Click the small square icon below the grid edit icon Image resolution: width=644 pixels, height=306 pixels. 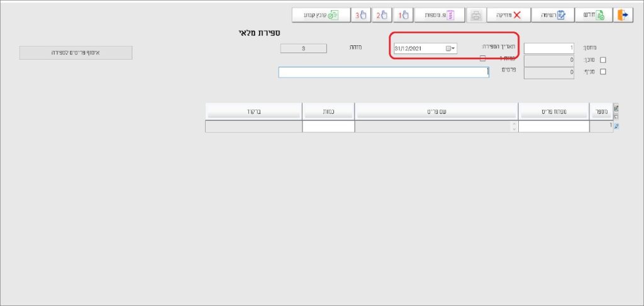coord(616,116)
